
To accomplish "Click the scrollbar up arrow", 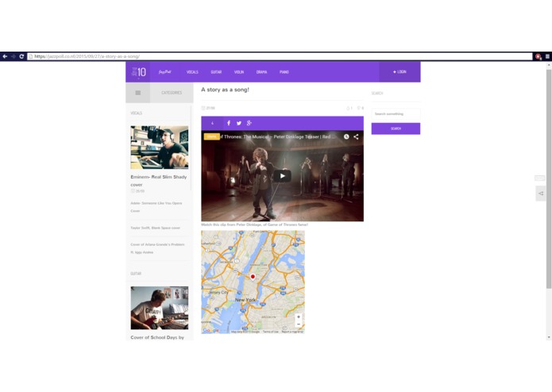I will pyautogui.click(x=549, y=65).
